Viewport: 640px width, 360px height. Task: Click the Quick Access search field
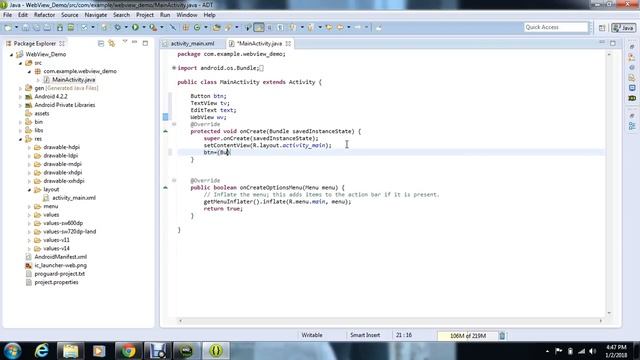pyautogui.click(x=556, y=27)
